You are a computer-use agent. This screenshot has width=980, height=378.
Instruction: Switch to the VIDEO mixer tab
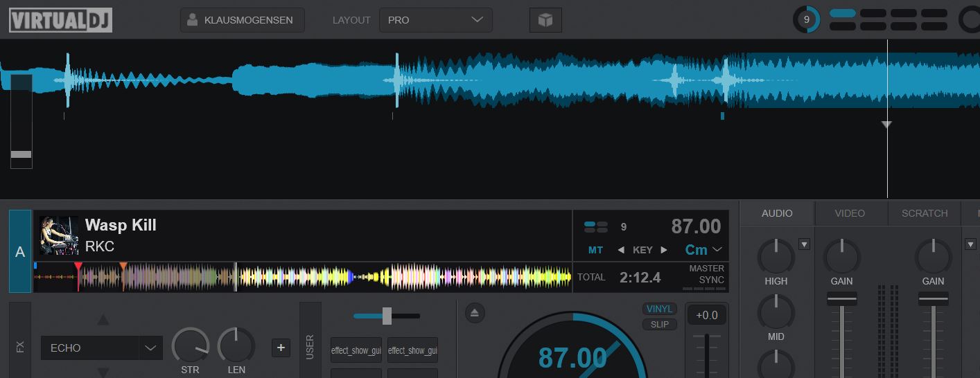pyautogui.click(x=850, y=213)
